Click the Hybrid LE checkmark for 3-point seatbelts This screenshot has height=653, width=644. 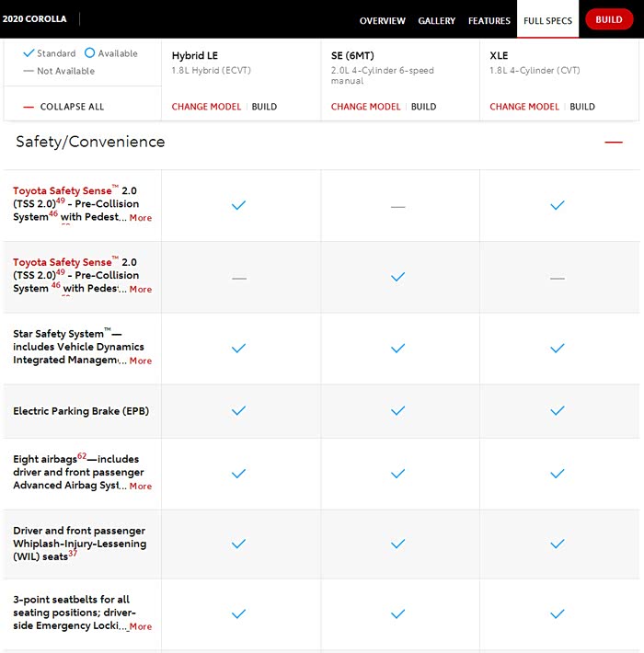pos(239,614)
